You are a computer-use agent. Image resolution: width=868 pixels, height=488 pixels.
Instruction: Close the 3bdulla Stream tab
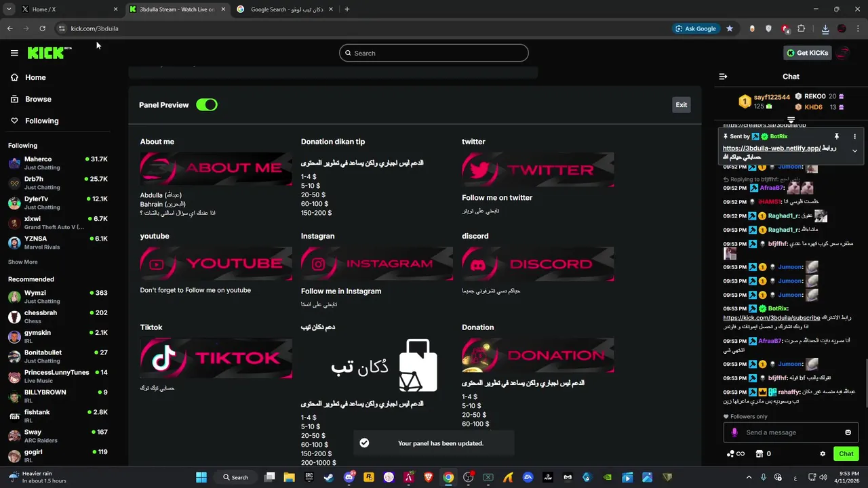point(224,9)
